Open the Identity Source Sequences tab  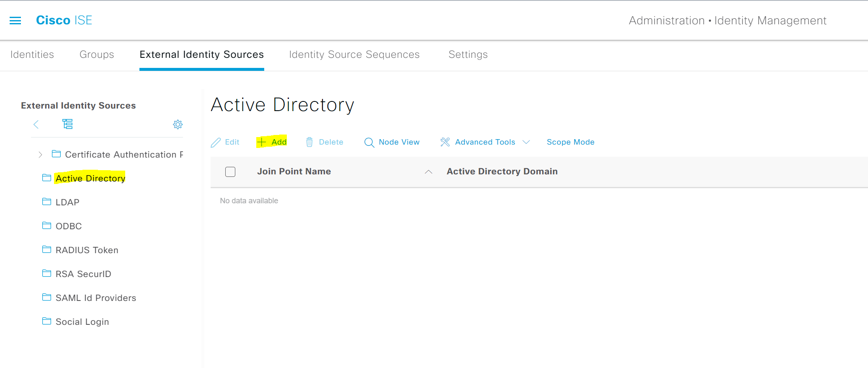[x=354, y=54]
